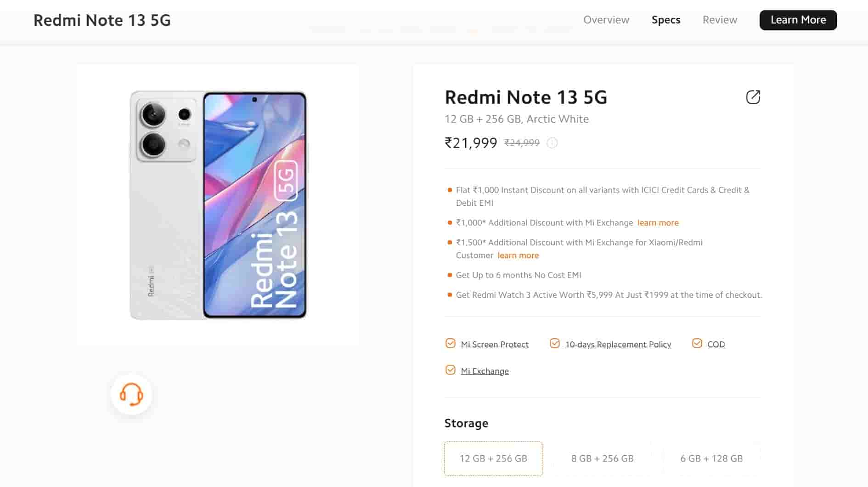This screenshot has height=487, width=868.
Task: Open learn more for Xiaomi/Redmi customer discount
Action: click(518, 255)
